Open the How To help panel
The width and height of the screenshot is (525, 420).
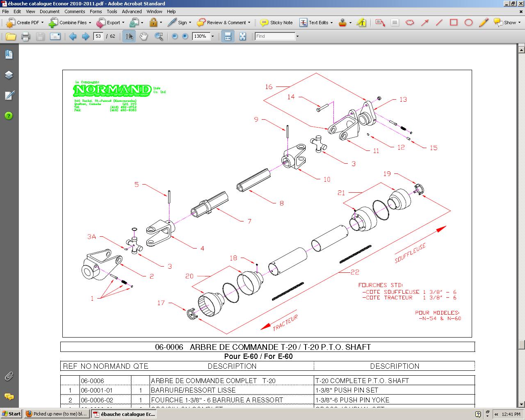(9, 116)
